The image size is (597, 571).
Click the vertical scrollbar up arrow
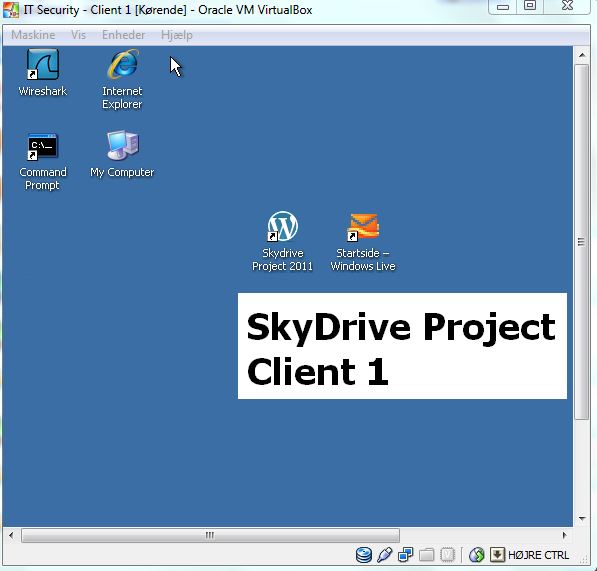(x=582, y=55)
